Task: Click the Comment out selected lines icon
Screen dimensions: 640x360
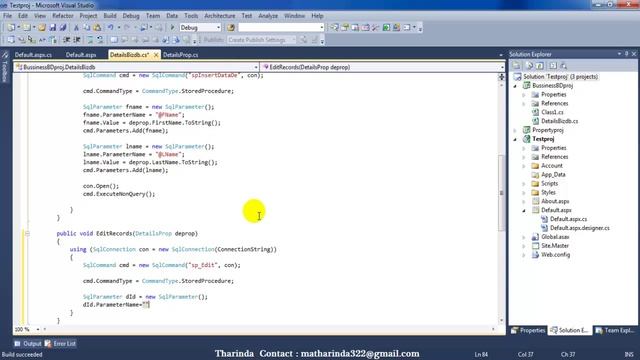Action: tap(90, 40)
